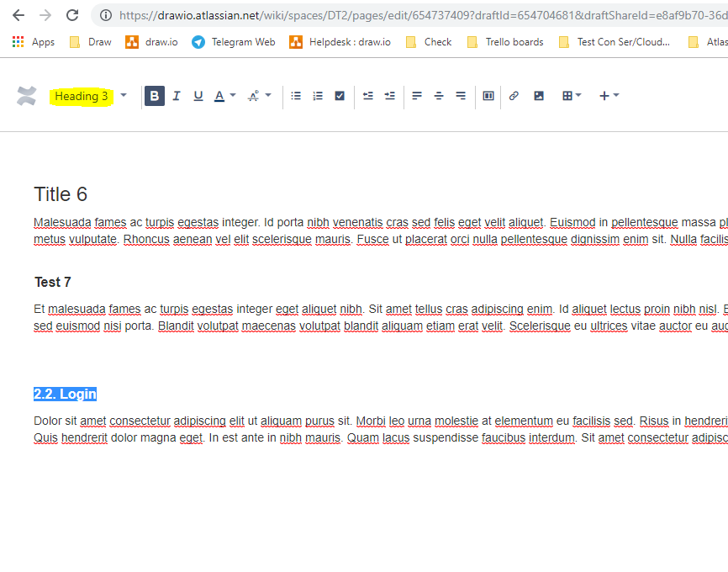This screenshot has width=728, height=572.
Task: Expand the table dropdown arrow
Action: pos(578,95)
